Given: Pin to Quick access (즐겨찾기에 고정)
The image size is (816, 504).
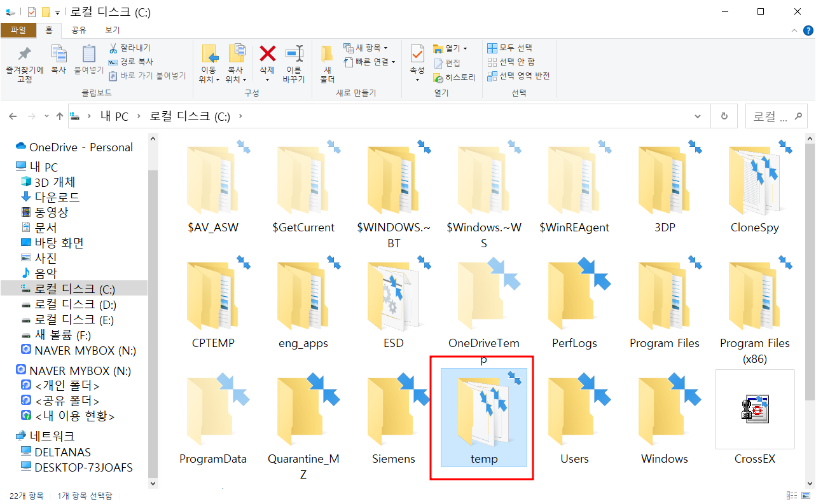Looking at the screenshot, I should (x=25, y=64).
